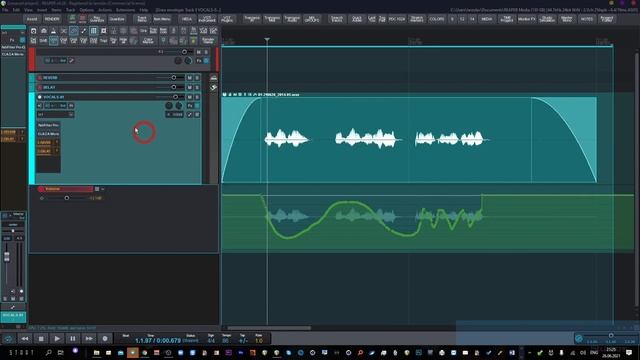The width and height of the screenshot is (640, 360).
Task: Toggle the repeat loop button
Action: click(8, 338)
